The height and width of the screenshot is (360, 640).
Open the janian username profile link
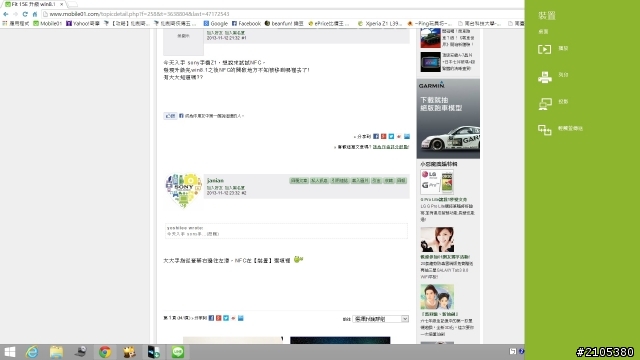tap(215, 180)
